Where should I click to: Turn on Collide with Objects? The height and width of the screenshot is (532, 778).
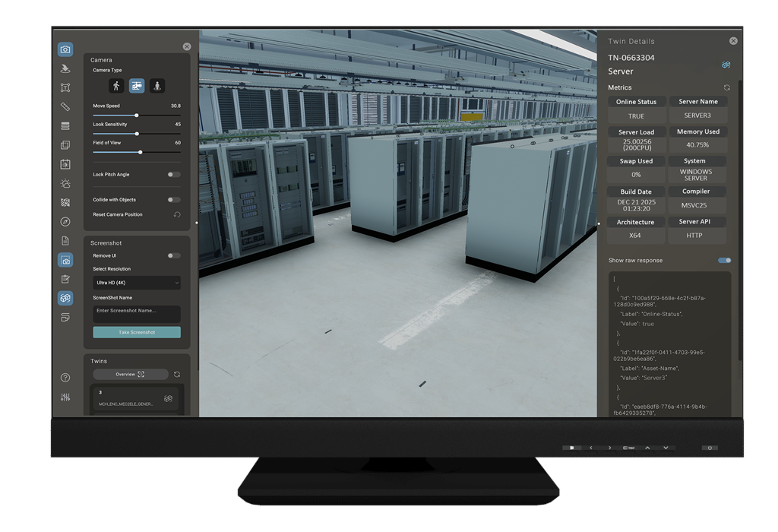pyautogui.click(x=174, y=200)
